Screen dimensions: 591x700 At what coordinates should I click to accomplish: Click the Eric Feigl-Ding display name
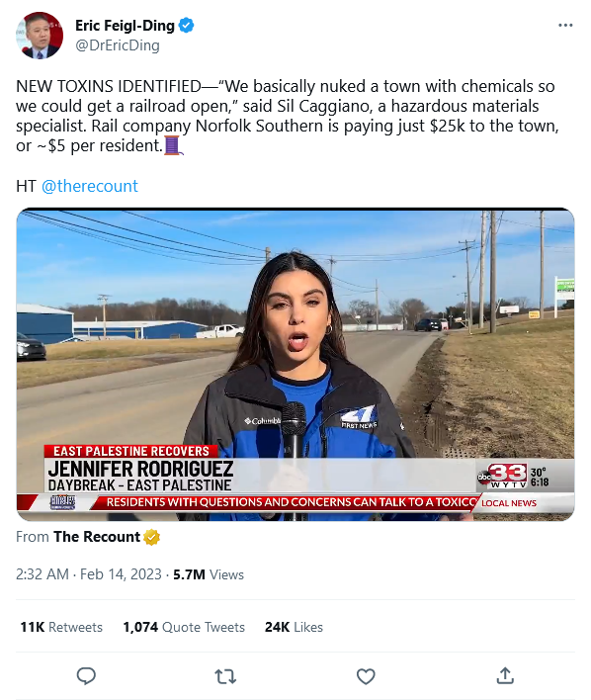[x=125, y=26]
